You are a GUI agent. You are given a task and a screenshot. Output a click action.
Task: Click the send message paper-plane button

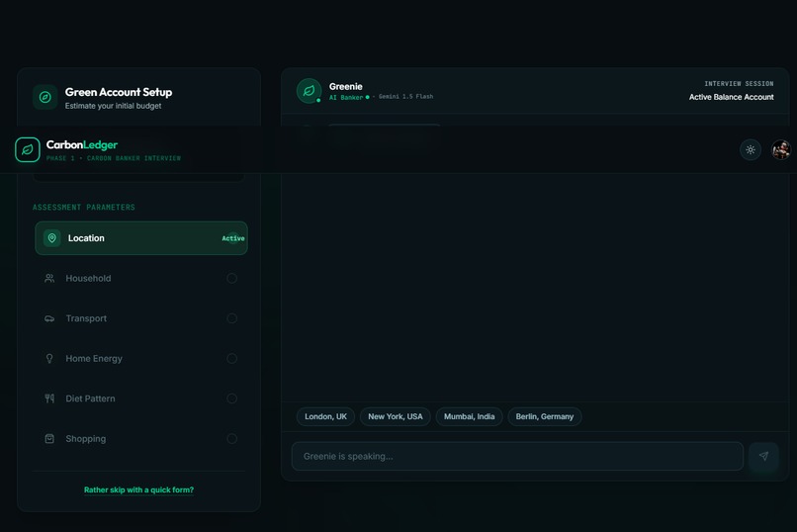763,456
